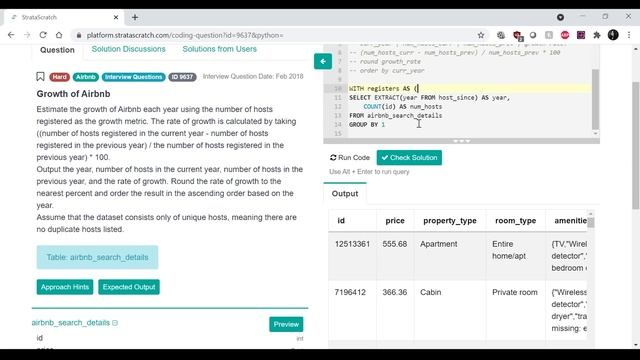The width and height of the screenshot is (640, 360).
Task: Click cell 12513361
Action: (x=352, y=244)
